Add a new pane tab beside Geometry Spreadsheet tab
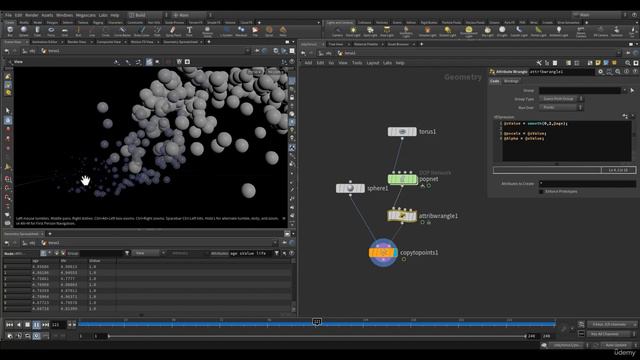Screen dimensions: 640x360 point(50,234)
